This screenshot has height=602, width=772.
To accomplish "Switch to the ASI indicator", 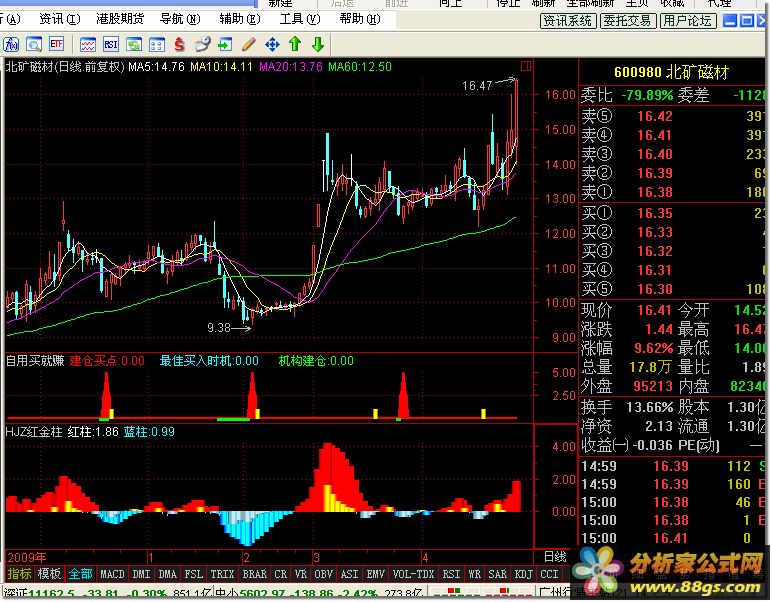I will click(x=350, y=574).
